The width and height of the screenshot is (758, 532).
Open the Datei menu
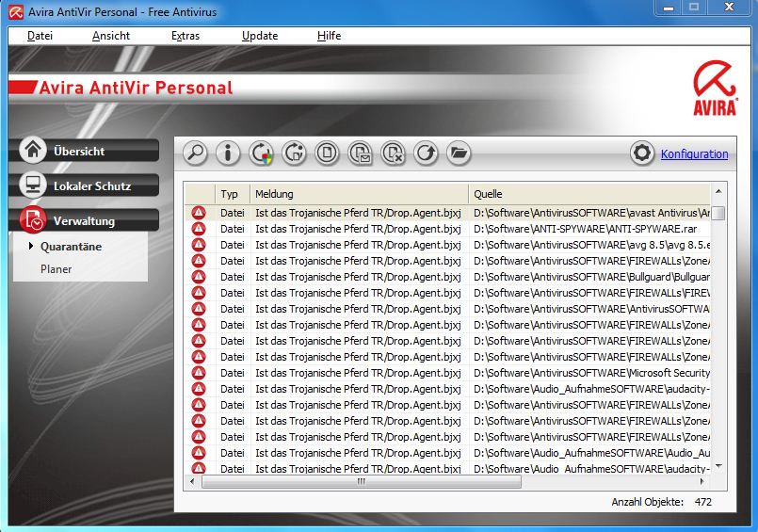(x=40, y=36)
